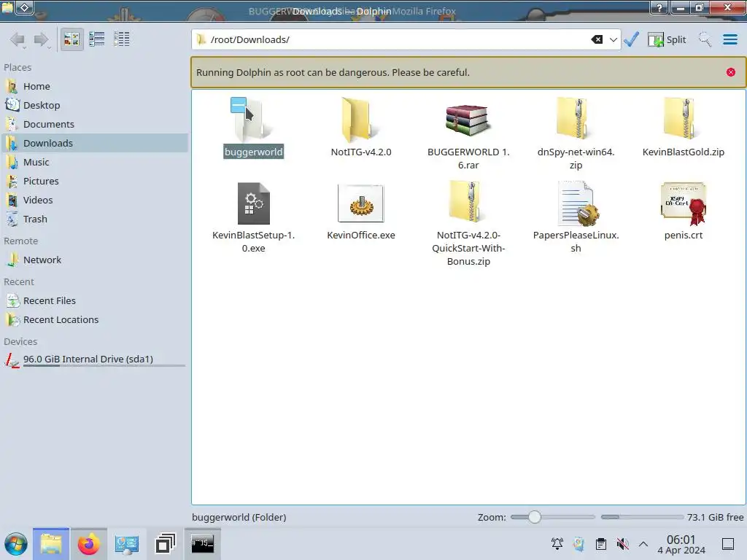Screen dimensions: 747x560
Task: Select KevinOffice.exe application icon
Action: click(360, 203)
